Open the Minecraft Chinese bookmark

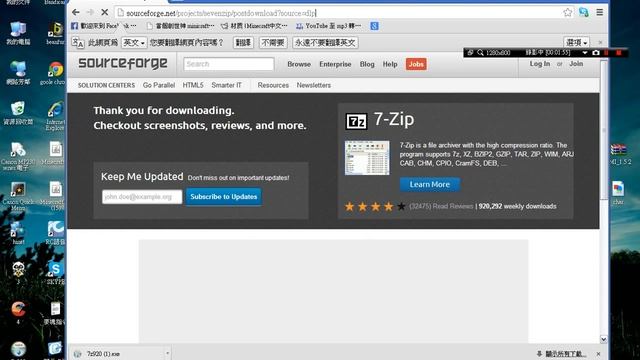(254, 26)
